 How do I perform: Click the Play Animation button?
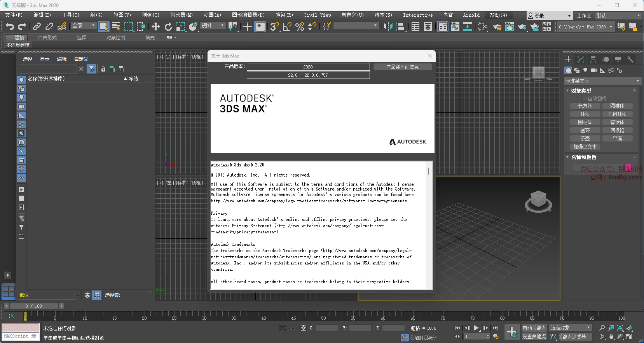click(476, 328)
